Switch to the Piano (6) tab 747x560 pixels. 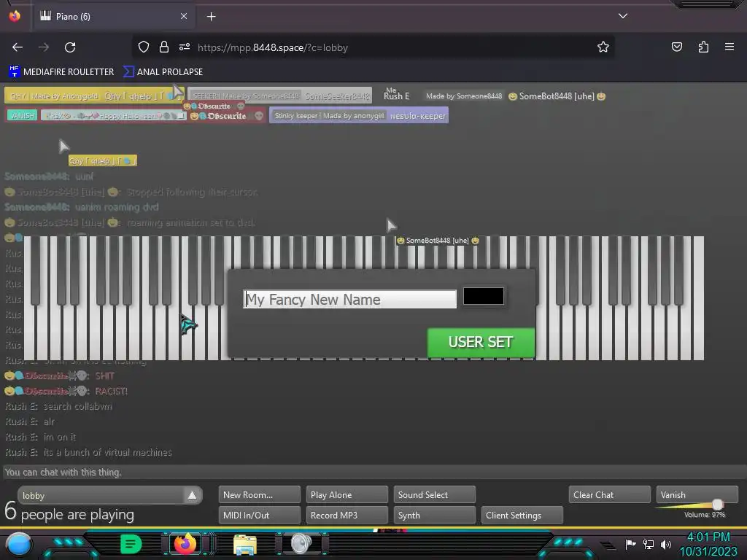click(113, 17)
